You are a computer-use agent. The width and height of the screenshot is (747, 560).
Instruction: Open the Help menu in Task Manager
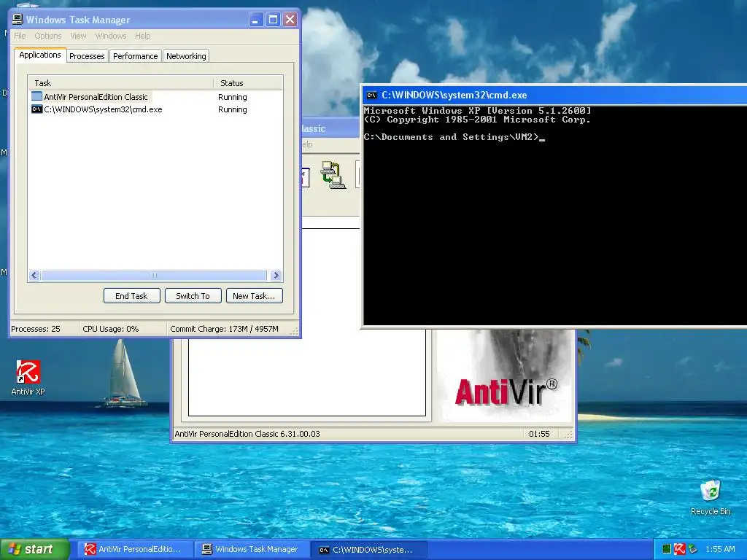coord(142,36)
